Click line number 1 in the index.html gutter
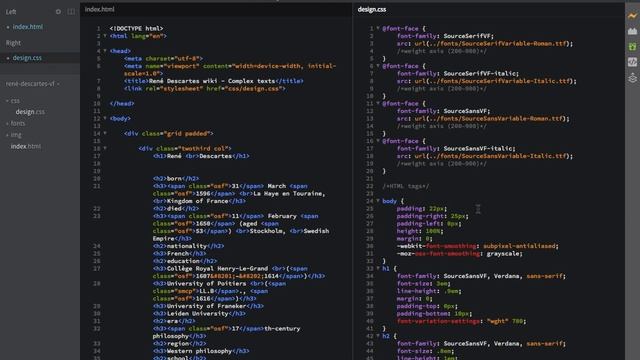The height and width of the screenshot is (360, 640). [x=98, y=29]
